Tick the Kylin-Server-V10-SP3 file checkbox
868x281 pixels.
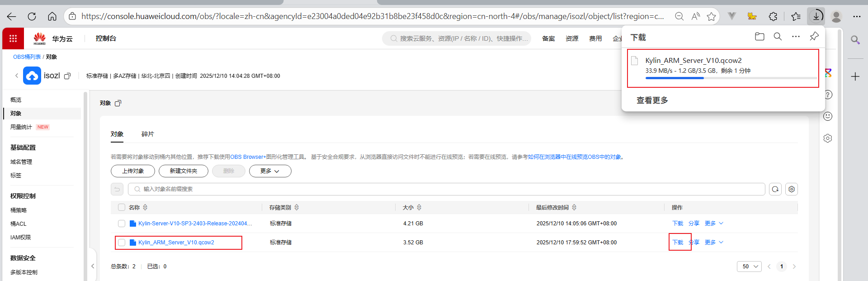[x=122, y=224]
